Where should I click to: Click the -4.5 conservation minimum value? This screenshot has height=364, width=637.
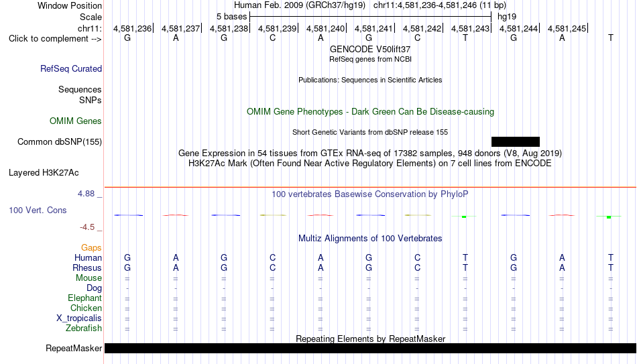coord(87,227)
